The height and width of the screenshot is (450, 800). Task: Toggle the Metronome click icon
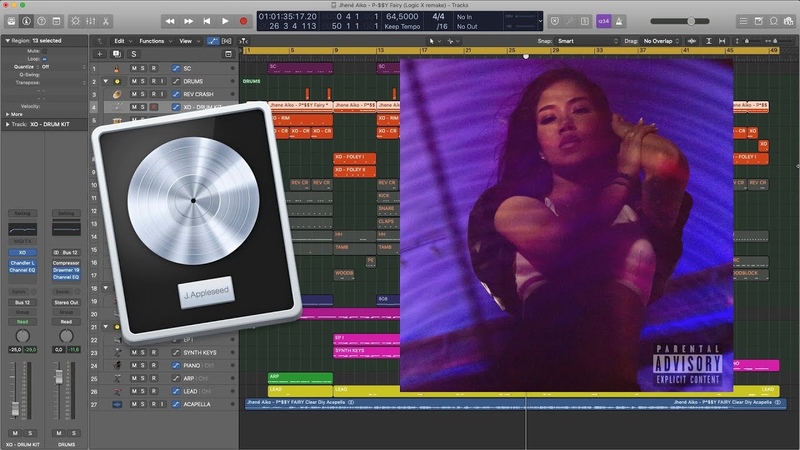pos(619,21)
